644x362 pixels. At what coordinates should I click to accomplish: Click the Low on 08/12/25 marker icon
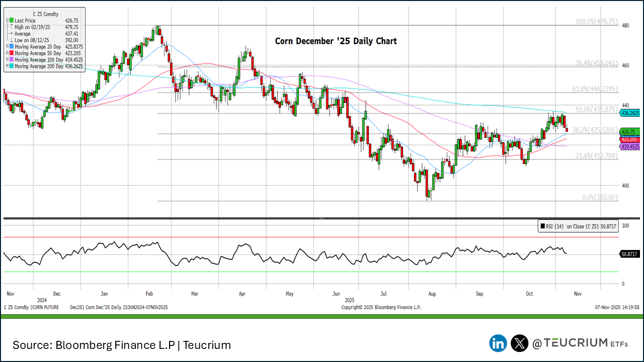coord(11,40)
